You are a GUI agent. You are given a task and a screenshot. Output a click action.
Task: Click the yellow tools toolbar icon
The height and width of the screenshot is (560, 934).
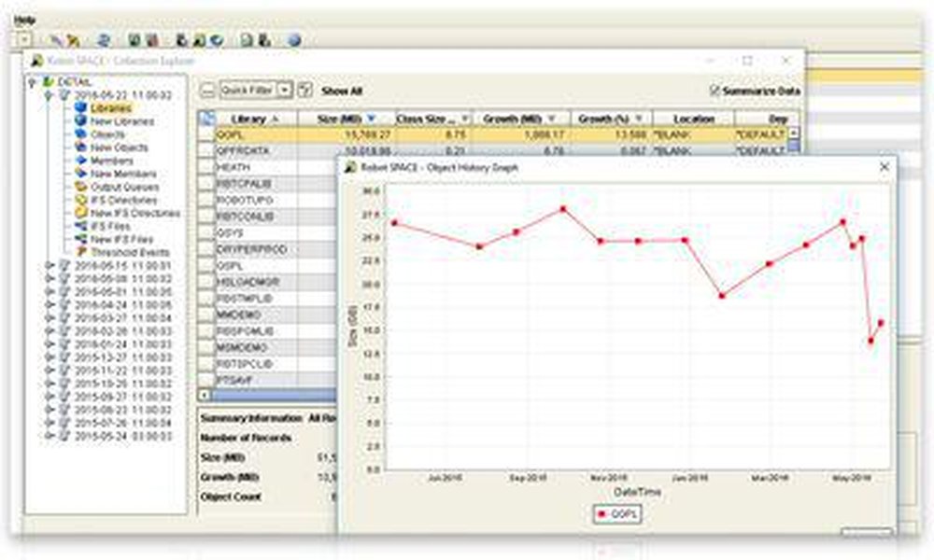73,40
